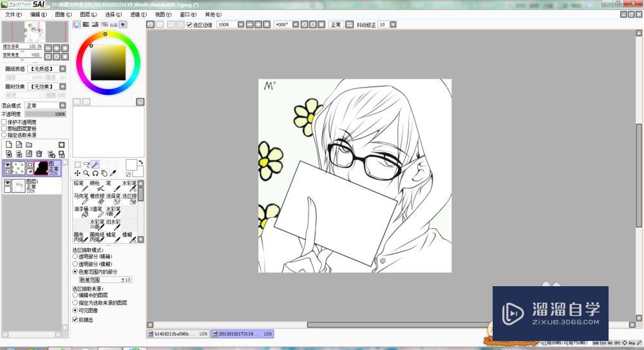Image resolution: width=644 pixels, height=350 pixels.
Task: Select 可见图像 as source
Action: tap(75, 311)
